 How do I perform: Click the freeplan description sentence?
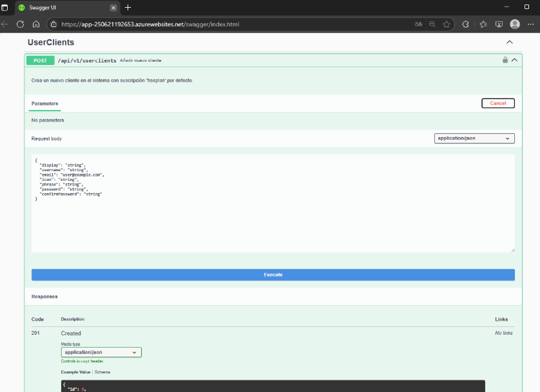click(x=112, y=80)
